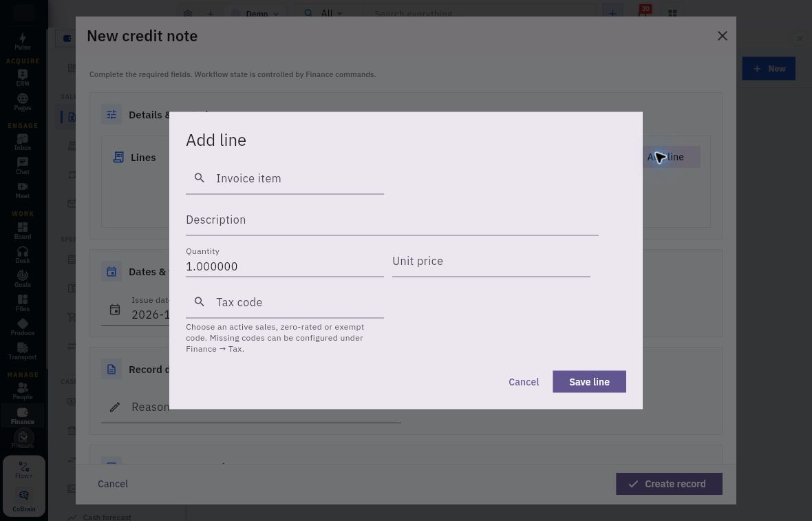Screen dimensions: 812x521
Task: Open the Demo workspace dropdown
Action: pyautogui.click(x=256, y=14)
